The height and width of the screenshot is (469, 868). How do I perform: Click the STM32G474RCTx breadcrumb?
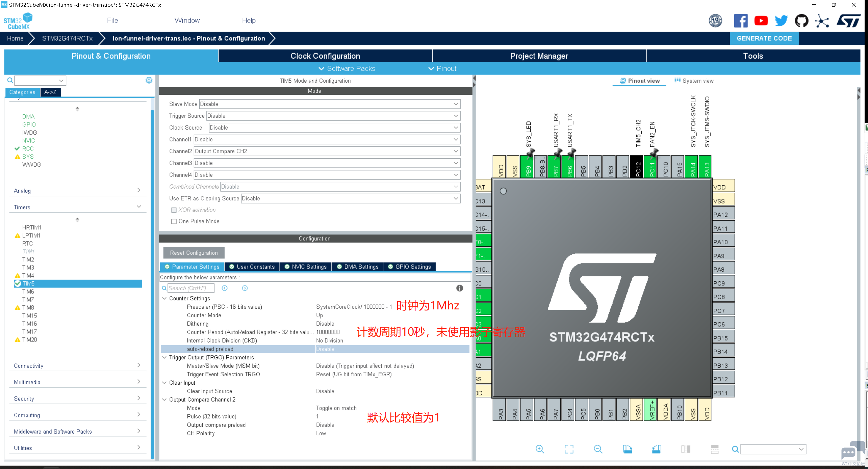[67, 38]
